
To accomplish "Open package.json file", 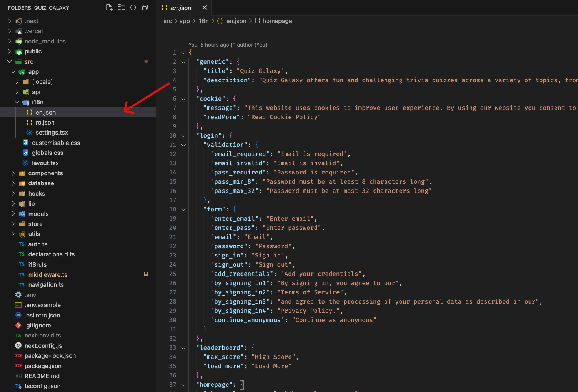I will (x=78, y=366).
